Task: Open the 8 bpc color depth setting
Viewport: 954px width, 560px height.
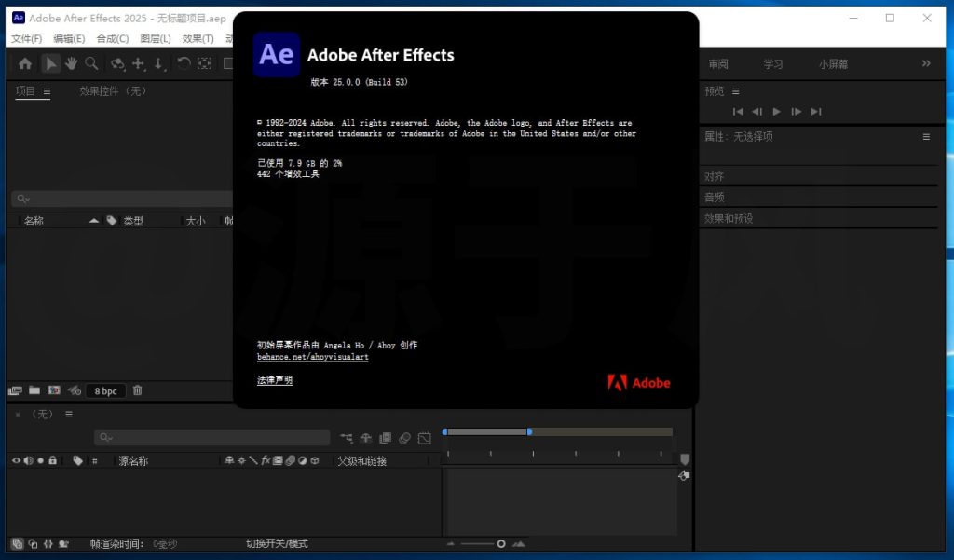Action: 106,390
